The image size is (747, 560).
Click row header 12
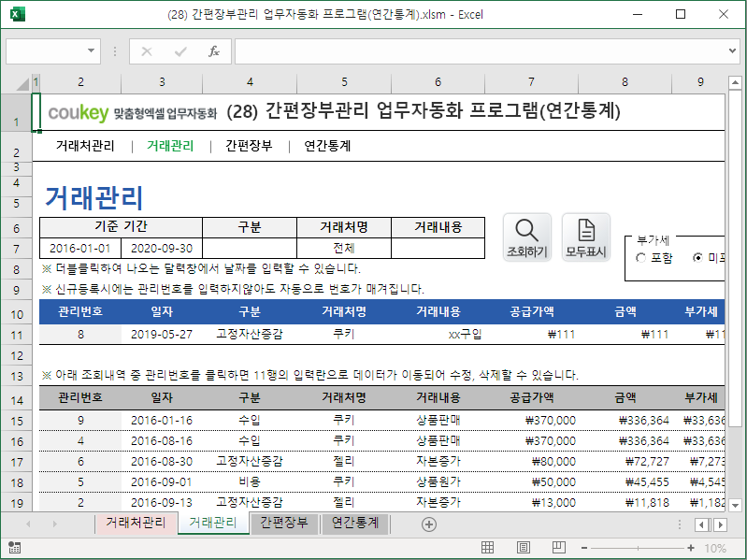[x=17, y=355]
